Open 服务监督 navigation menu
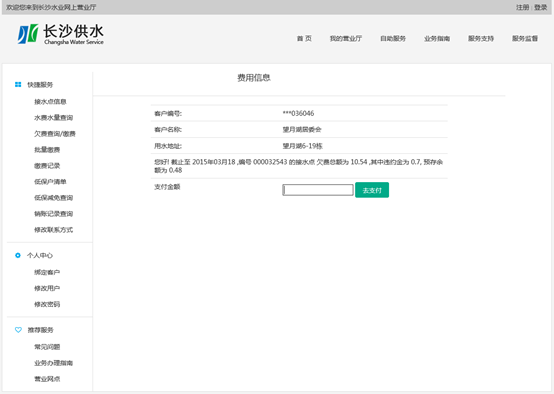 (x=525, y=38)
